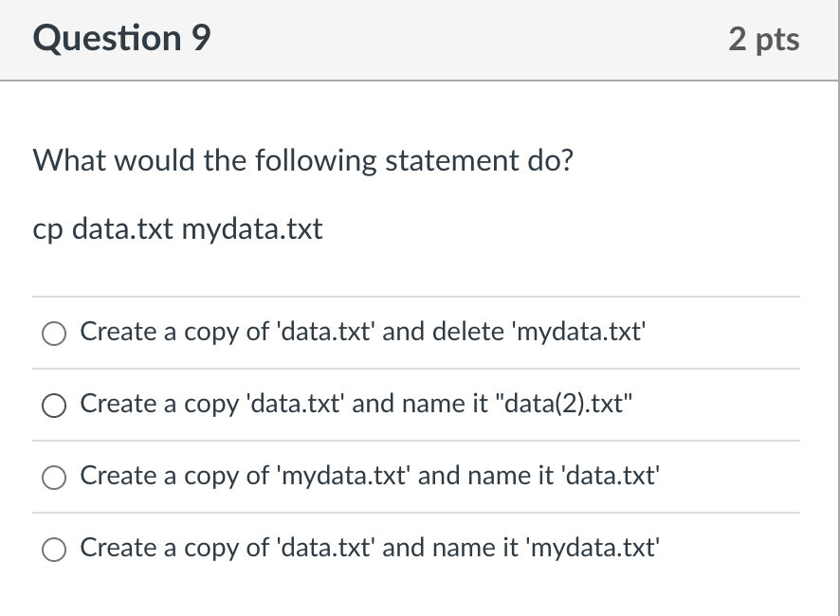Click the bottom answer's label text ending in 'mydata.txt'
The width and height of the screenshot is (840, 616).
370,548
